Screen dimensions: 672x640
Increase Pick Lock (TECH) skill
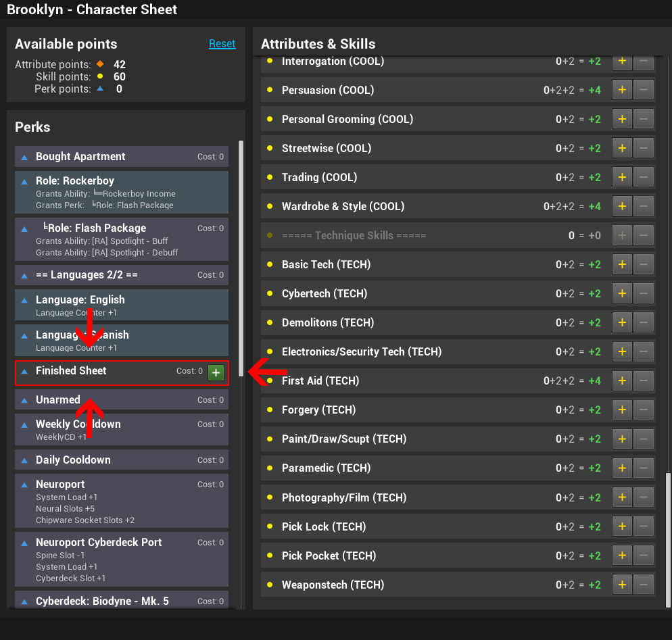coord(622,526)
